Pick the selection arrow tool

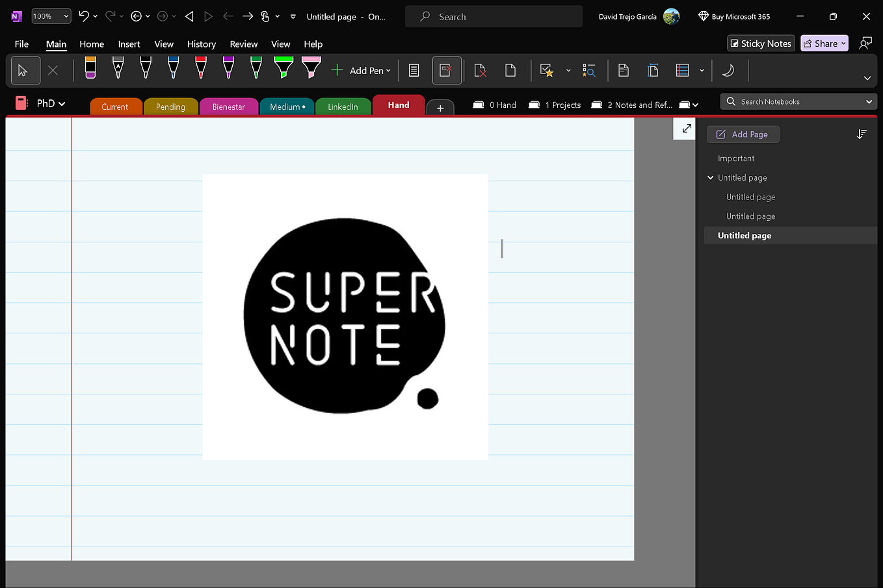point(25,70)
